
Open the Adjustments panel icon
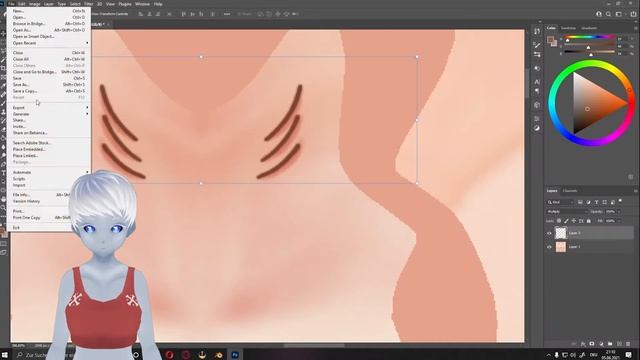click(x=537, y=128)
